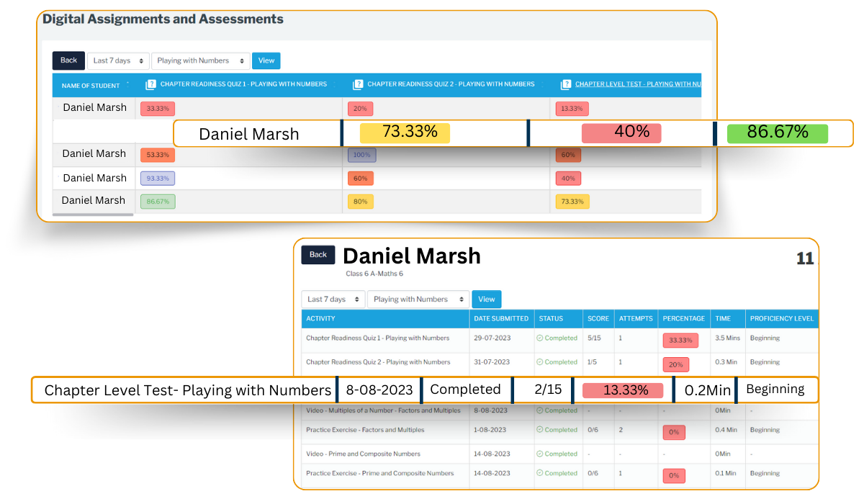This screenshot has width=864, height=504.
Task: Click Completed check icon for Video - Prime and Composite Numbers
Action: pos(539,454)
